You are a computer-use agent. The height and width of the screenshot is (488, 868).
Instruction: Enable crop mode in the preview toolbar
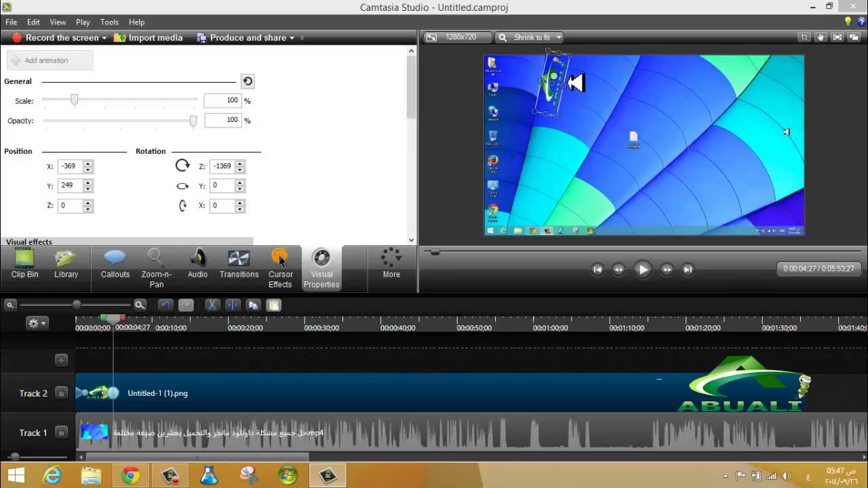click(804, 37)
